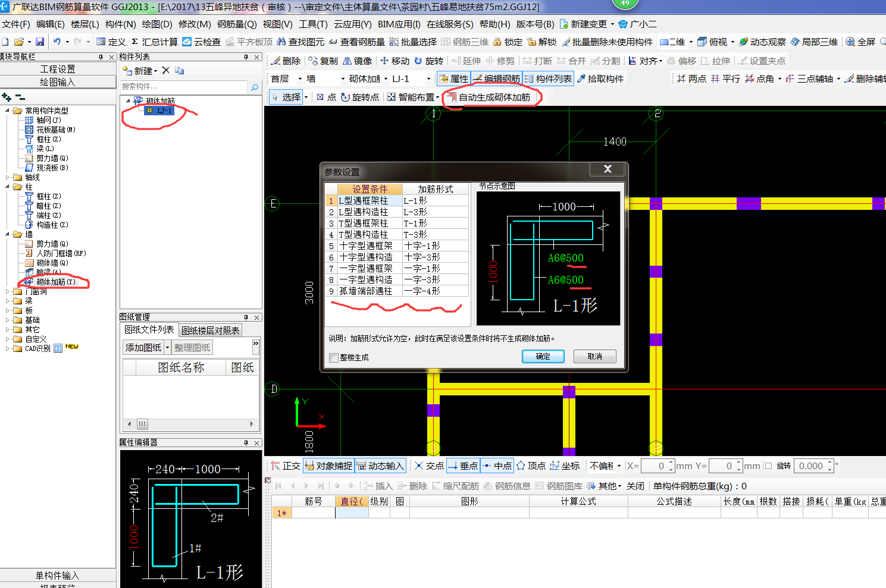This screenshot has height=588, width=886.
Task: Click the 搜索构件 search field
Action: 184,87
